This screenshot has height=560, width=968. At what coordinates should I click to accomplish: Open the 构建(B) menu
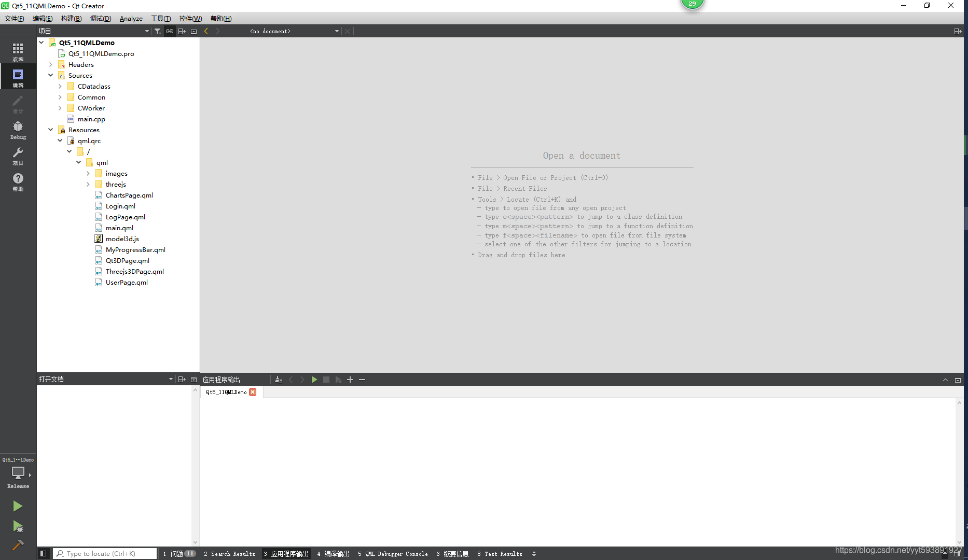point(71,19)
